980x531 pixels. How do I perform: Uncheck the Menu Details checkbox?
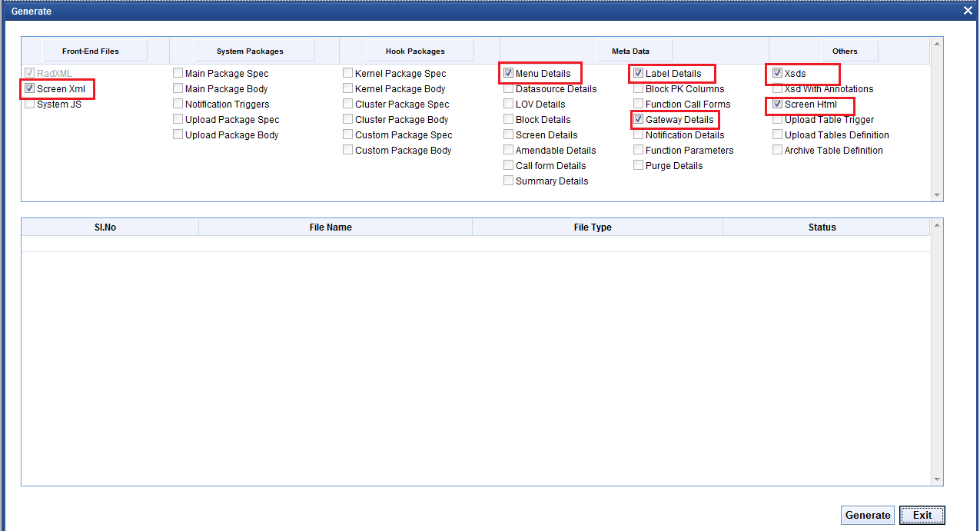click(x=509, y=74)
